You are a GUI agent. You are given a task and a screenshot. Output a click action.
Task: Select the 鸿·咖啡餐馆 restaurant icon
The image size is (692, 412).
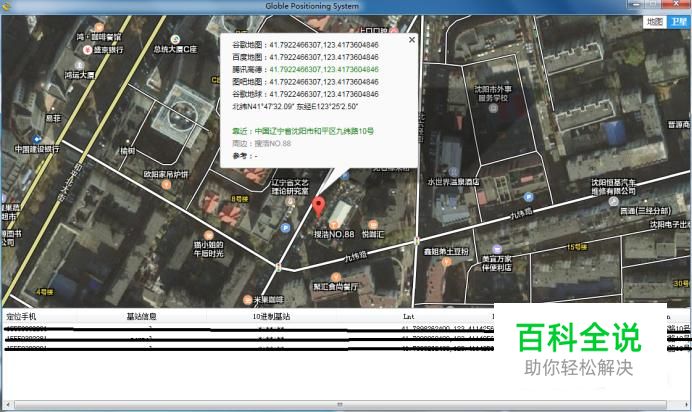(x=99, y=27)
